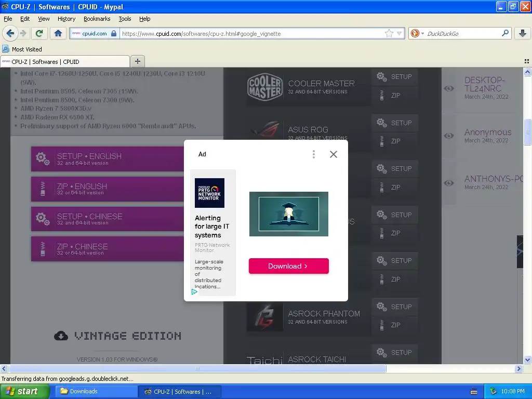Screen dimensions: 532x399
Task: Click the ASRock Phantom logo
Action: [264, 317]
